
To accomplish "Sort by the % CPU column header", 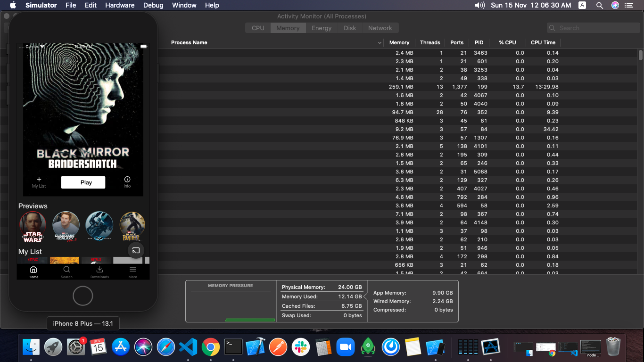I will coord(508,42).
